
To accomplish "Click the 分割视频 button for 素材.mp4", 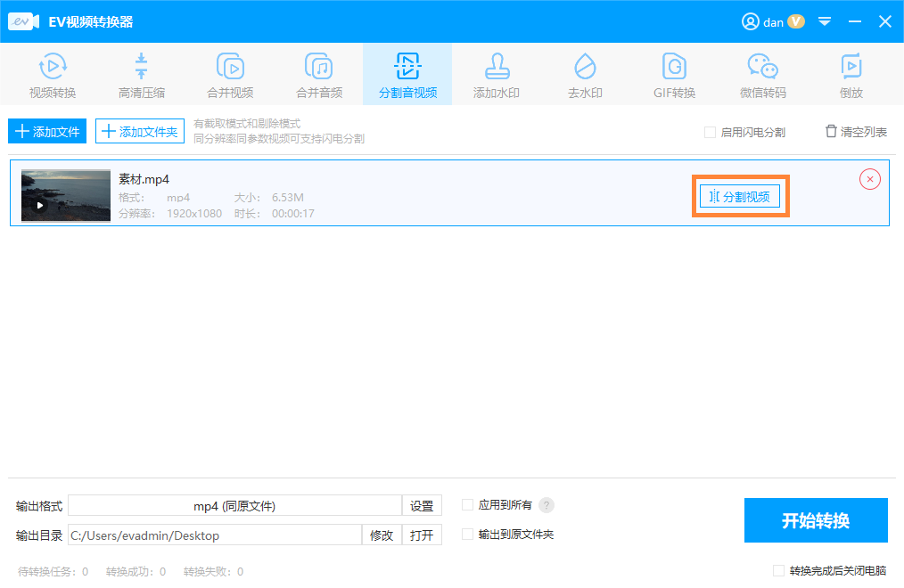I will (x=740, y=197).
